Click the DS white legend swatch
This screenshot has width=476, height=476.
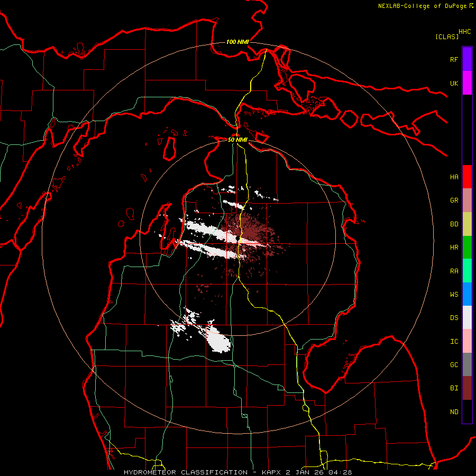[467, 317]
